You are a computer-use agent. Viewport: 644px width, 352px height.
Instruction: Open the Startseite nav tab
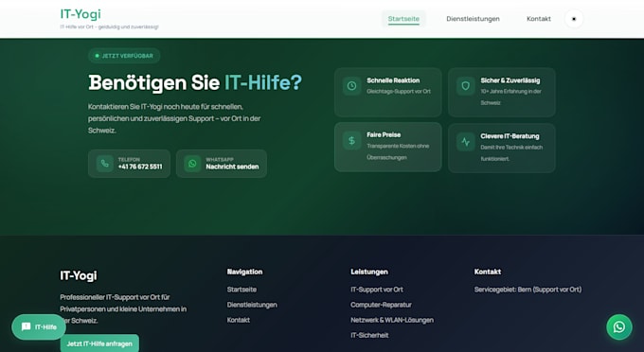tap(403, 19)
